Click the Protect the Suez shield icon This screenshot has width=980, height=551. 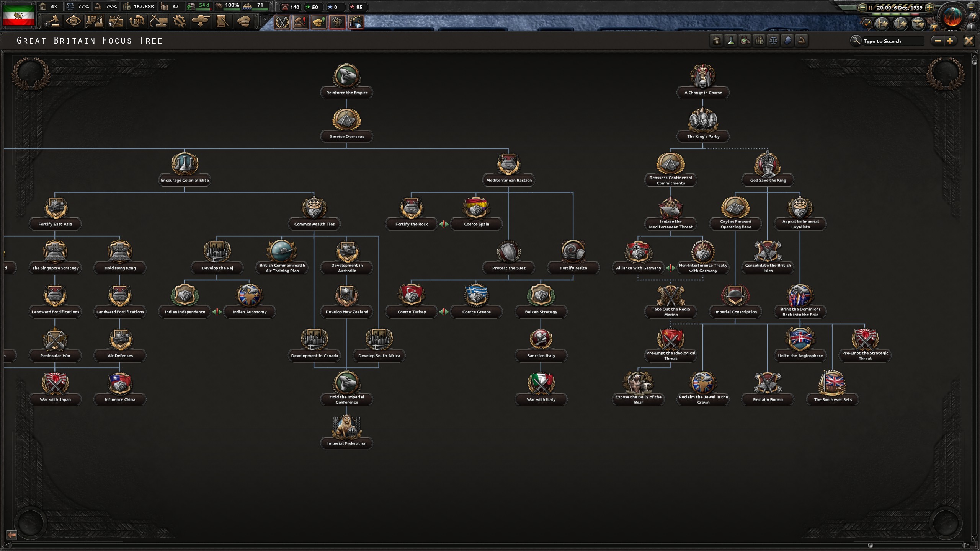pos(508,251)
